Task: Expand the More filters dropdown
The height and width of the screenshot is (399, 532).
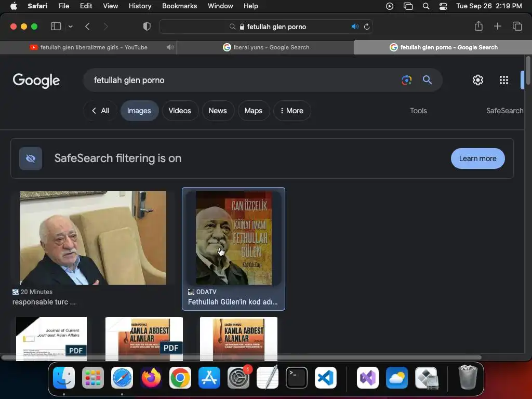Action: click(x=292, y=111)
